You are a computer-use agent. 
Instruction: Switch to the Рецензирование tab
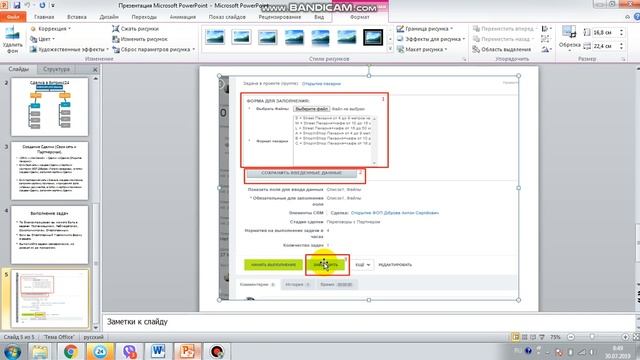tap(280, 17)
